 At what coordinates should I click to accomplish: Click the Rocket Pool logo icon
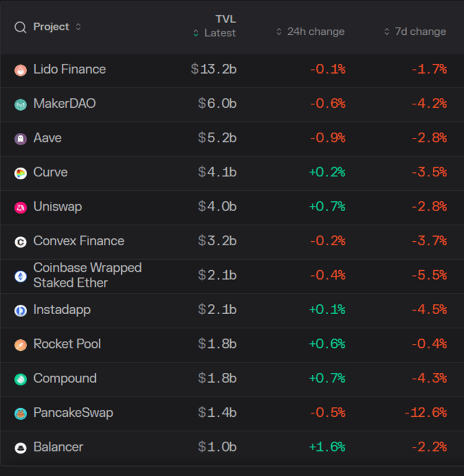click(20, 344)
